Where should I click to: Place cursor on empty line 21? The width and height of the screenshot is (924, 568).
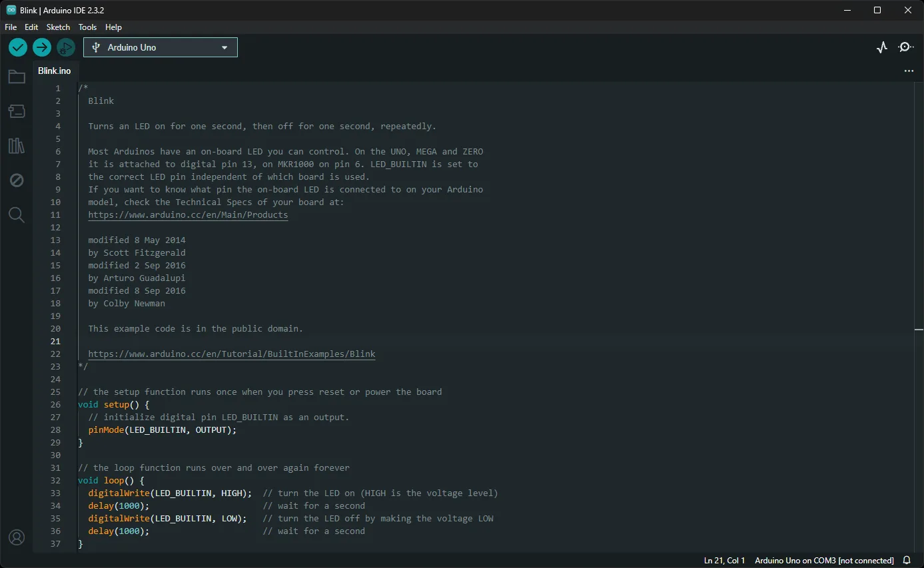496,342
